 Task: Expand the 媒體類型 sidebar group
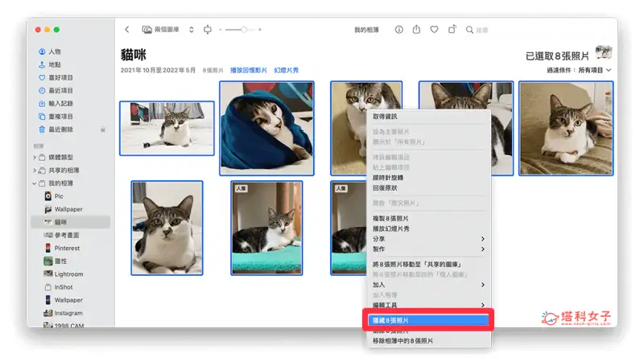pos(35,157)
